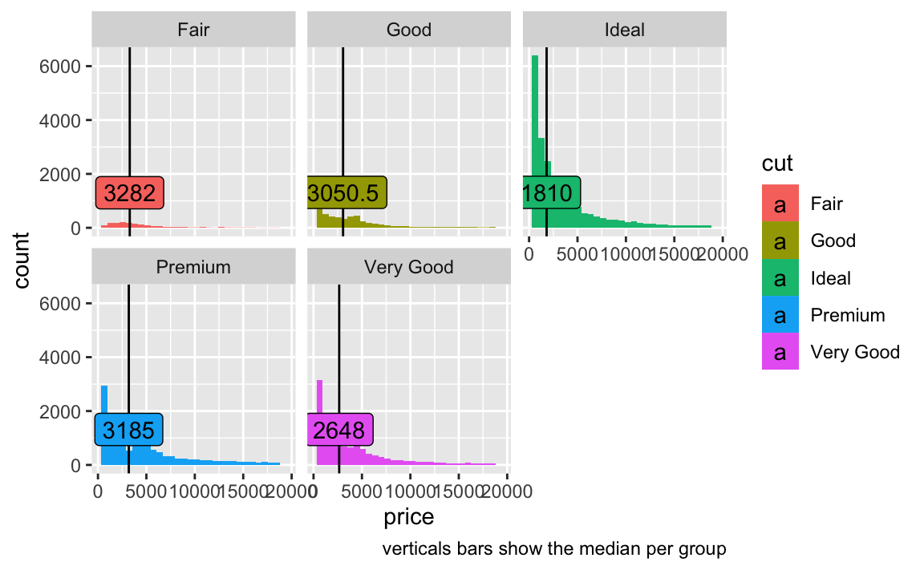Click the olive Good legend swatch
The height and width of the screenshot is (570, 924).
coord(780,241)
